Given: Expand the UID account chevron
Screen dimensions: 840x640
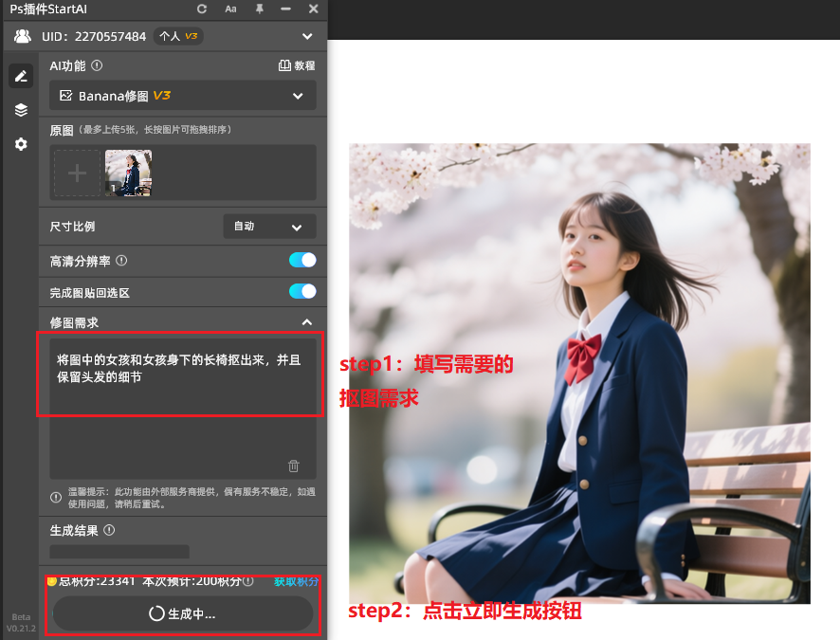Looking at the screenshot, I should click(306, 36).
